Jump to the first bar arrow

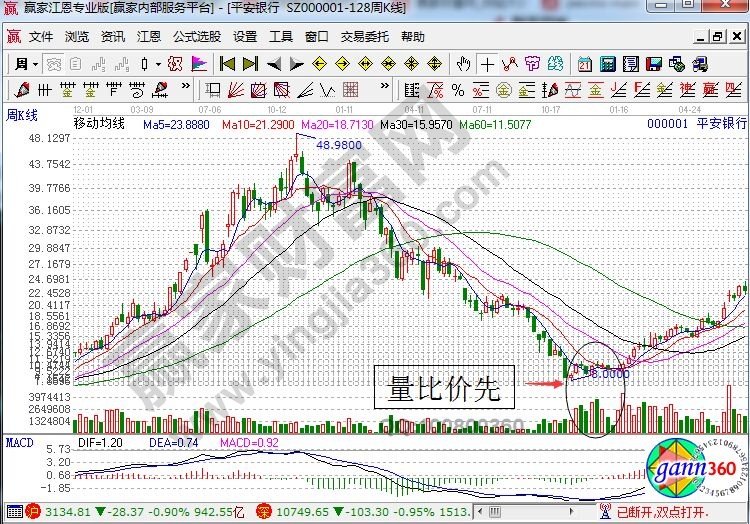pyautogui.click(x=226, y=64)
